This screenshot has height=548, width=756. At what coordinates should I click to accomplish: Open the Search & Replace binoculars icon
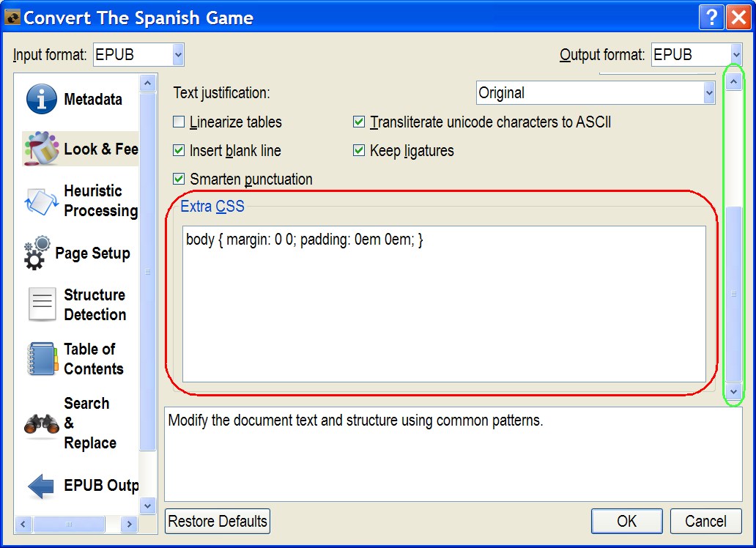pos(42,423)
